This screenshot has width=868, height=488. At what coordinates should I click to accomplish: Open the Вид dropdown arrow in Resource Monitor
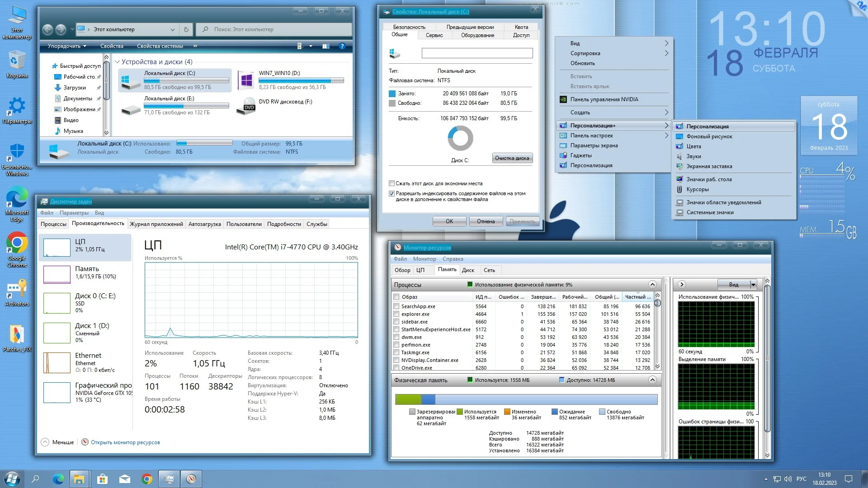pos(753,285)
